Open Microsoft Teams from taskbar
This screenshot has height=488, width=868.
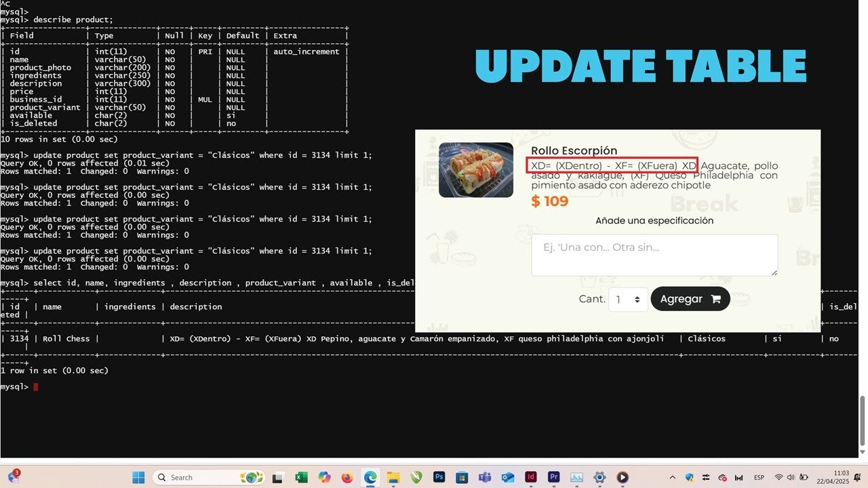(485, 477)
